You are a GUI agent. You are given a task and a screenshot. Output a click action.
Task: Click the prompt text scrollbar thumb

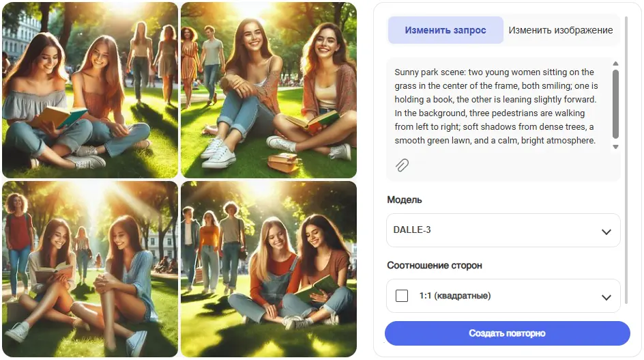[x=615, y=104]
